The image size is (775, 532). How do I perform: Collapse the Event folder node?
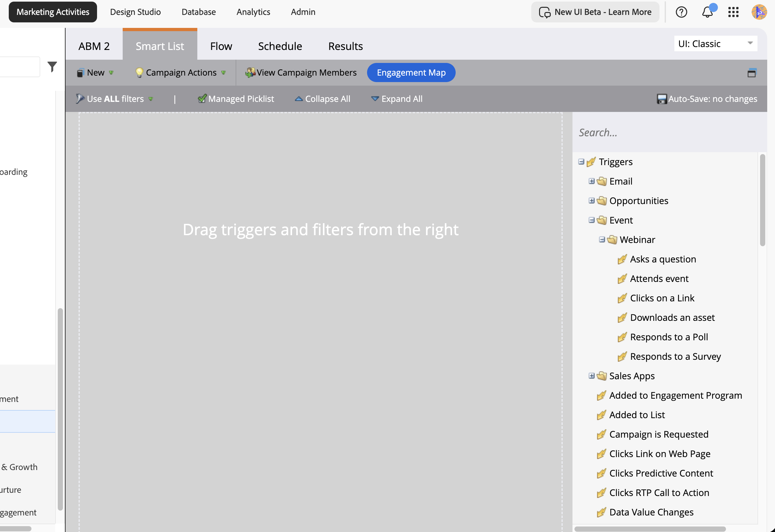592,220
